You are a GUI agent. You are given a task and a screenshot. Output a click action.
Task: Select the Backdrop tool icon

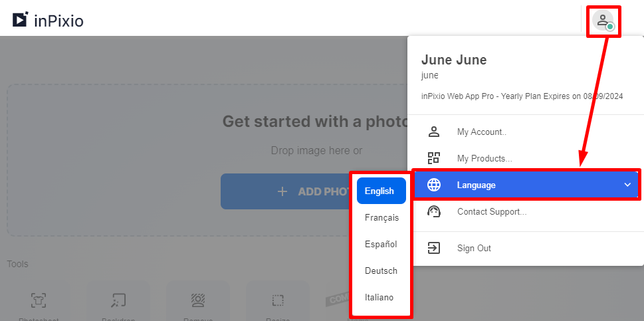118,300
